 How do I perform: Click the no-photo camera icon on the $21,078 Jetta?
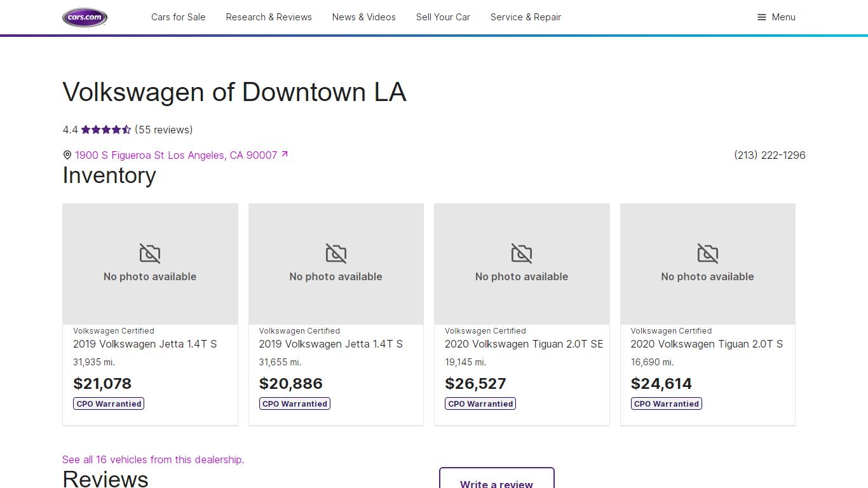click(150, 254)
